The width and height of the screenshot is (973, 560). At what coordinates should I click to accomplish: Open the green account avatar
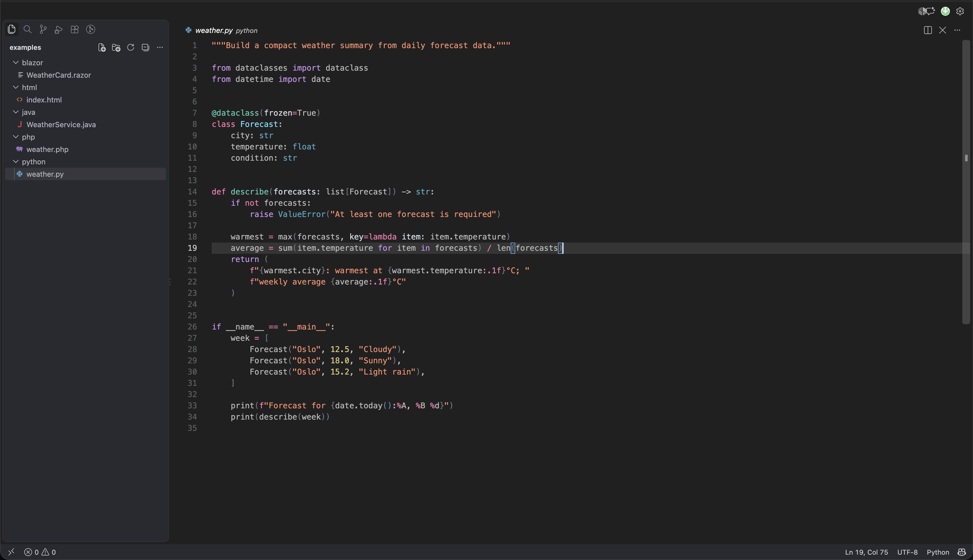tap(945, 11)
